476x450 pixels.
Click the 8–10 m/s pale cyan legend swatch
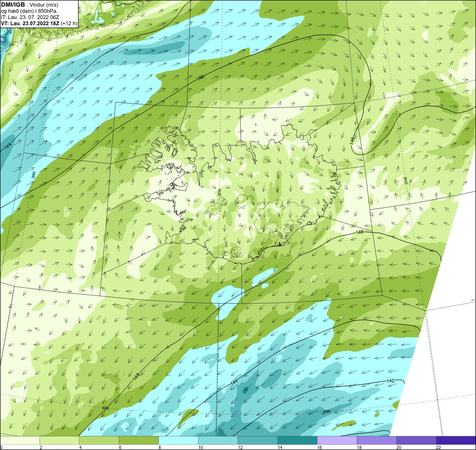coord(178,440)
